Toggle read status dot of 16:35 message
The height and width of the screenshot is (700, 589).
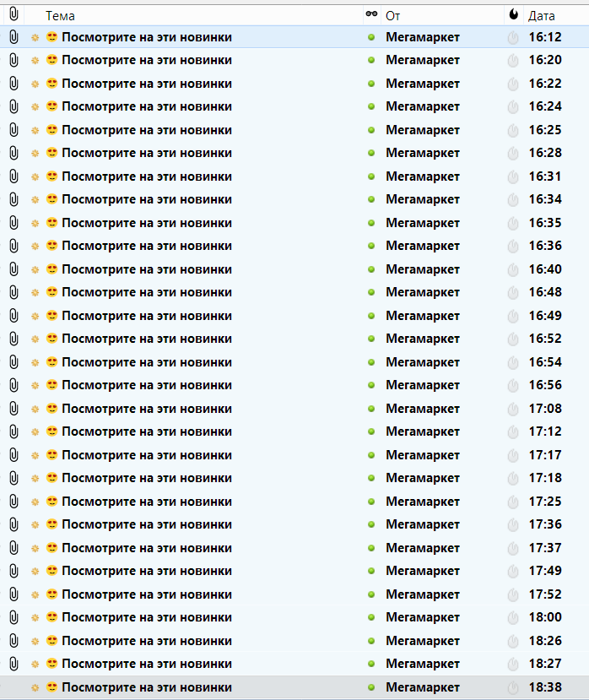(370, 223)
